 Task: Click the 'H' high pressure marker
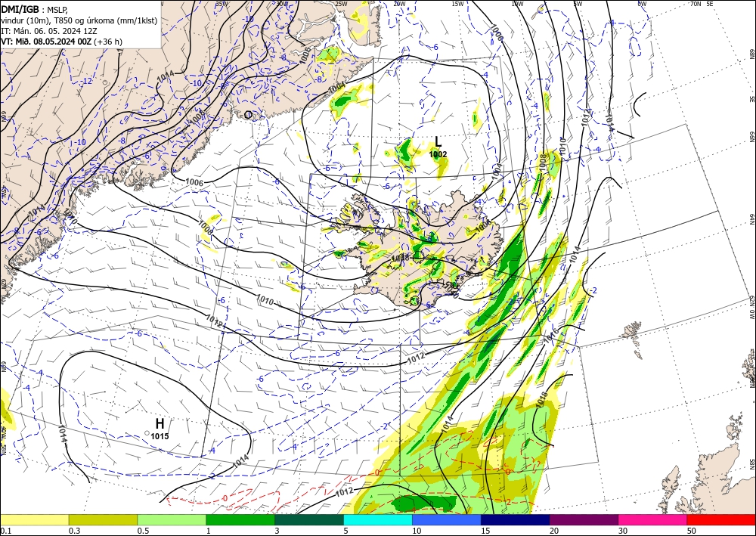[160, 423]
